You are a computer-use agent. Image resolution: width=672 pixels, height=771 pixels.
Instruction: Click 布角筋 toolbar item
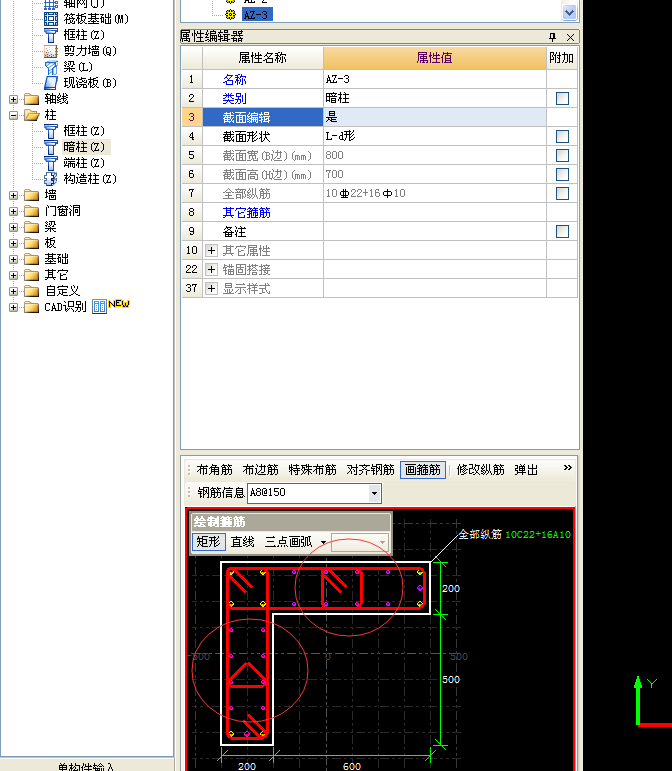pyautogui.click(x=214, y=470)
